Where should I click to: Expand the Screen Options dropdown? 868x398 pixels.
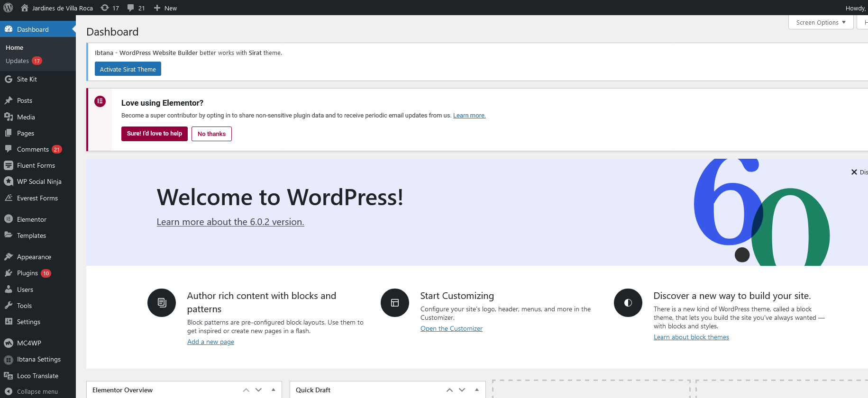click(x=821, y=22)
